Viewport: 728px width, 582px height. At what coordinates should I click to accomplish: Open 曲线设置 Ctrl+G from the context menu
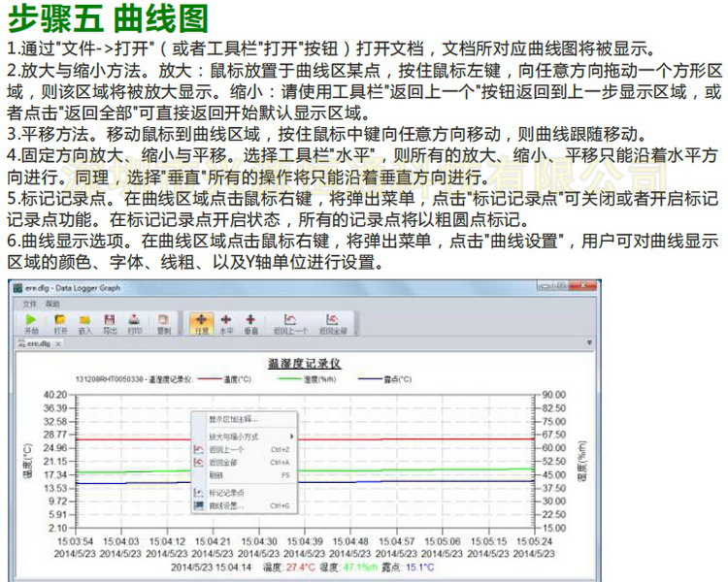(245, 505)
